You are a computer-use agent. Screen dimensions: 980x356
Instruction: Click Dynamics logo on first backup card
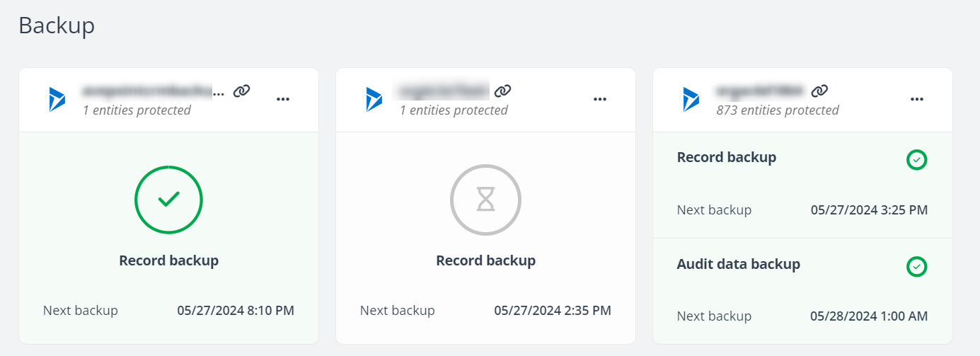(57, 99)
